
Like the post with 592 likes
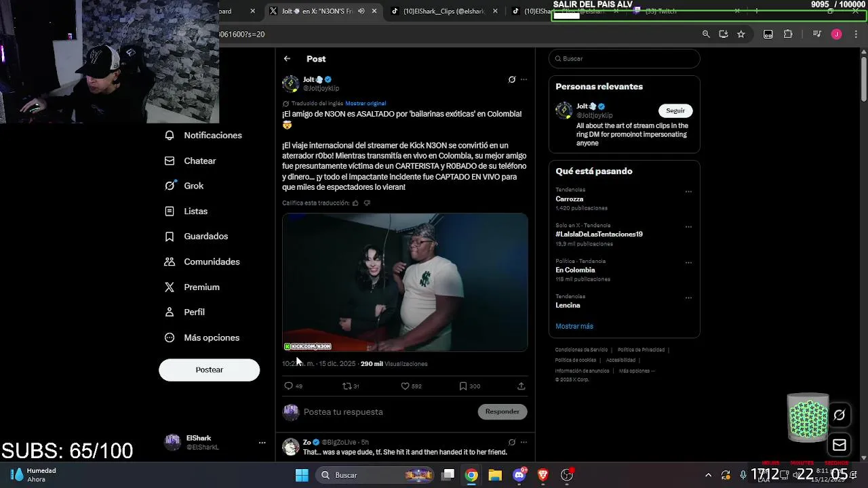[x=405, y=386]
